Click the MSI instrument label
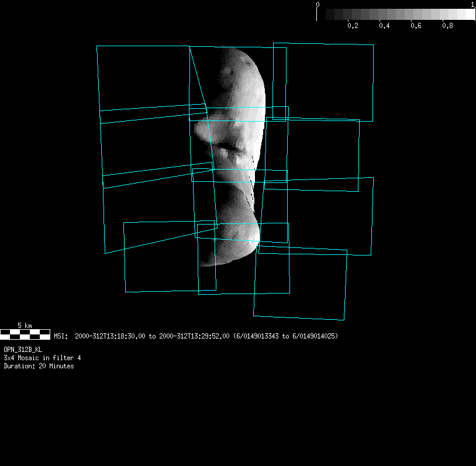This screenshot has height=466, width=476. click(x=61, y=336)
